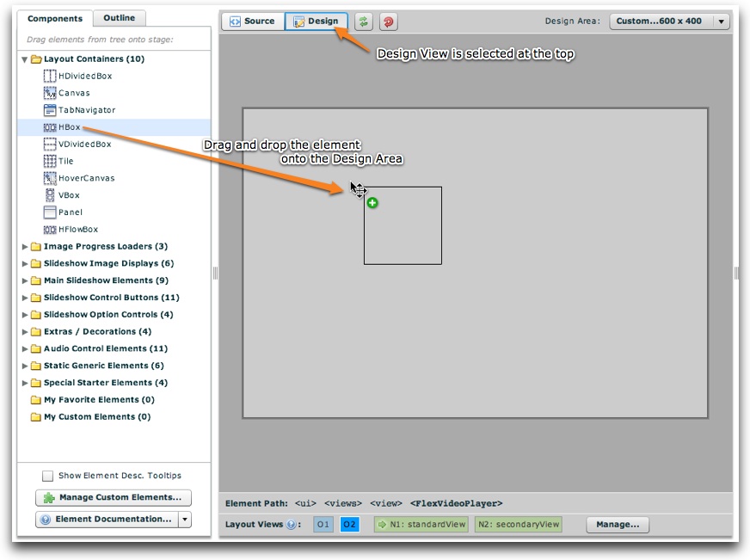Click <FlexVideoPlayer> in element path
This screenshot has height=560, width=750.
[457, 503]
